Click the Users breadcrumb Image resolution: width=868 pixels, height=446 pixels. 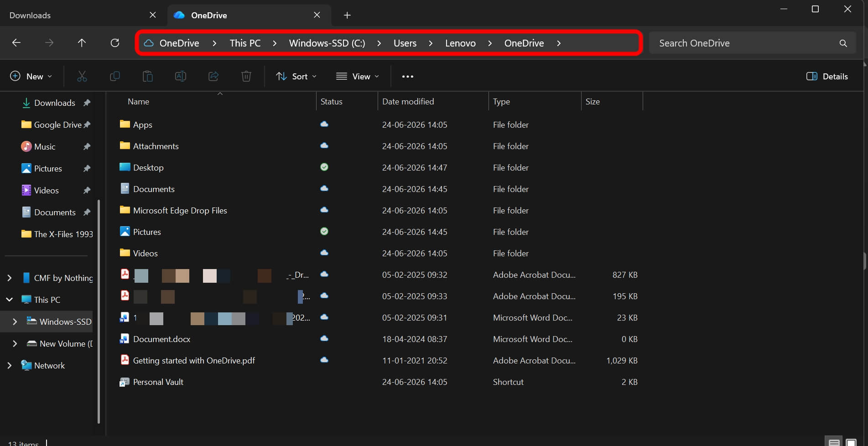405,43
